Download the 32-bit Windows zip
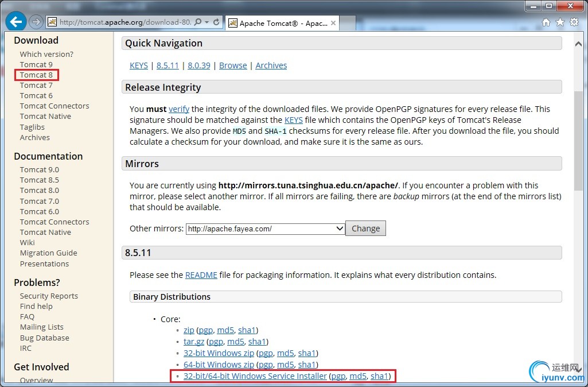The width and height of the screenshot is (588, 387). [x=219, y=353]
